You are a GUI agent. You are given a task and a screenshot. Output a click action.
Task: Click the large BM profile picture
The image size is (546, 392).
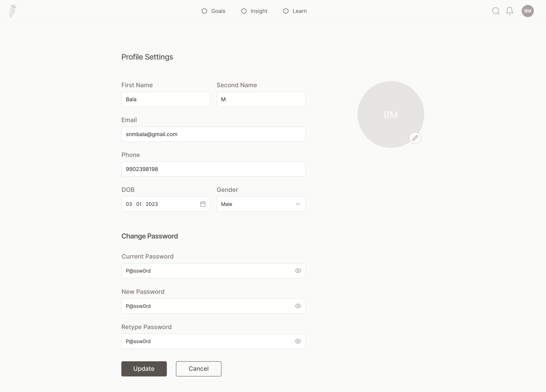[391, 114]
